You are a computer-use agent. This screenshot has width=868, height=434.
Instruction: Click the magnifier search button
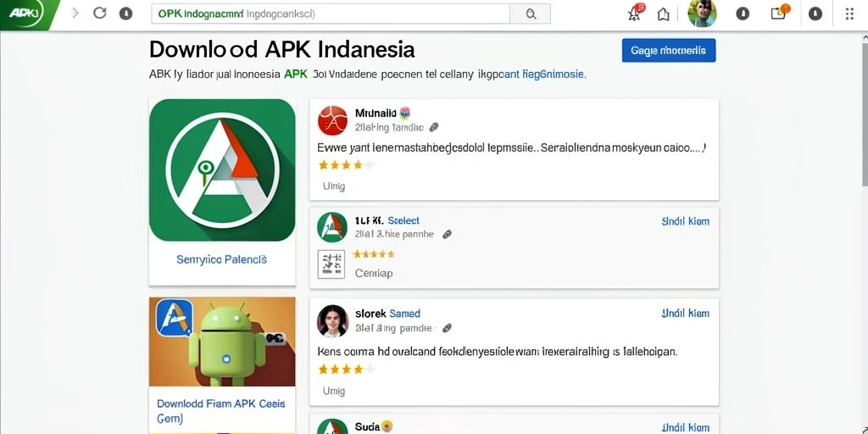tap(531, 14)
